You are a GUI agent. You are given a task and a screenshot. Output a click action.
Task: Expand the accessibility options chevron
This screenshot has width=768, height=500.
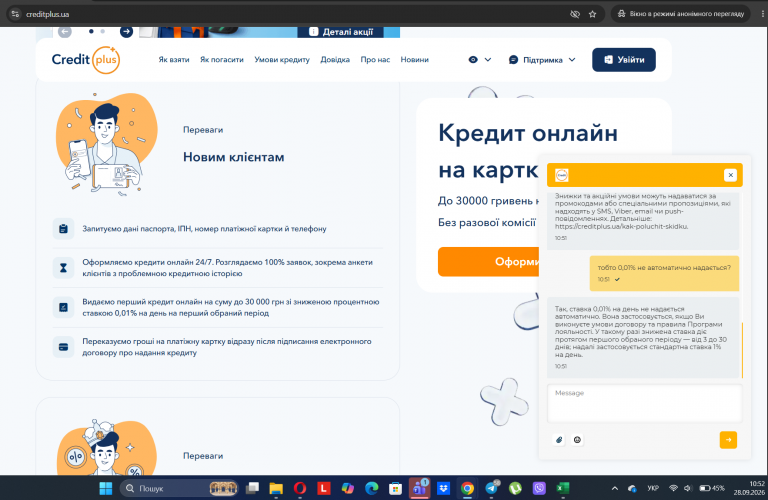pos(488,60)
